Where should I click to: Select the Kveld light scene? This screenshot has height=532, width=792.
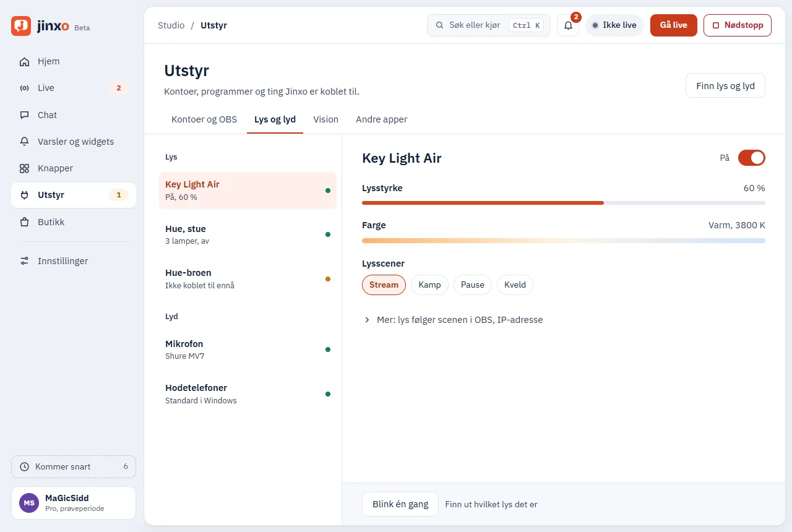click(515, 285)
